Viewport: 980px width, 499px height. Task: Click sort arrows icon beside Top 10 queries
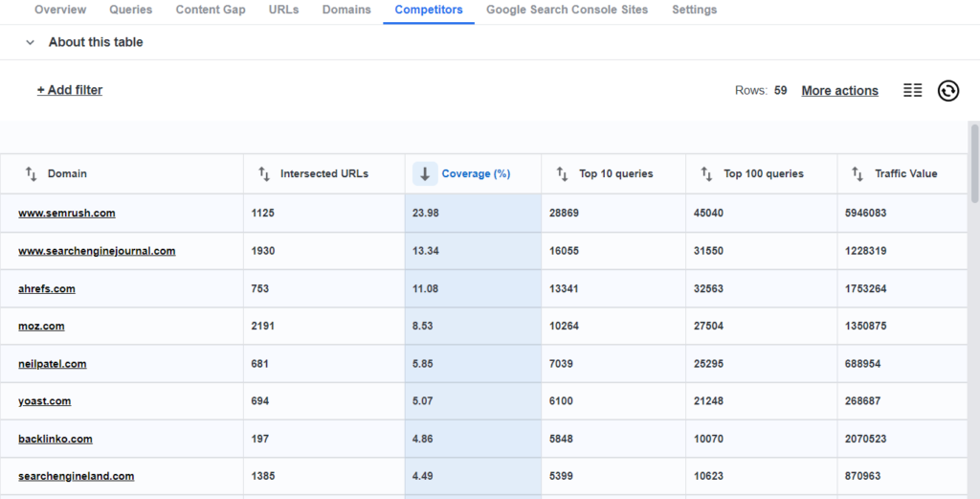tap(562, 174)
